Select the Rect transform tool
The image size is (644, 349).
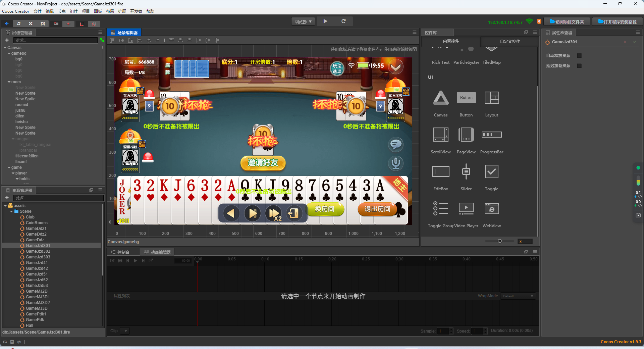coord(42,24)
